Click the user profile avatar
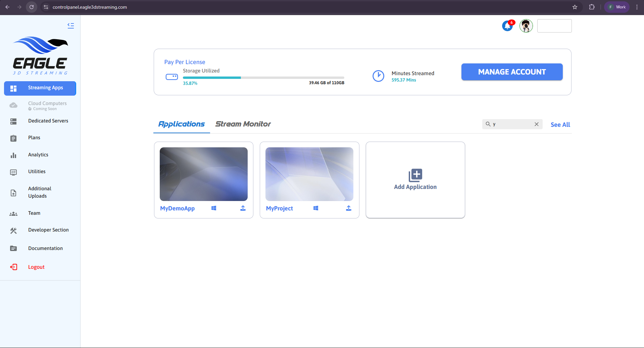 tap(526, 26)
